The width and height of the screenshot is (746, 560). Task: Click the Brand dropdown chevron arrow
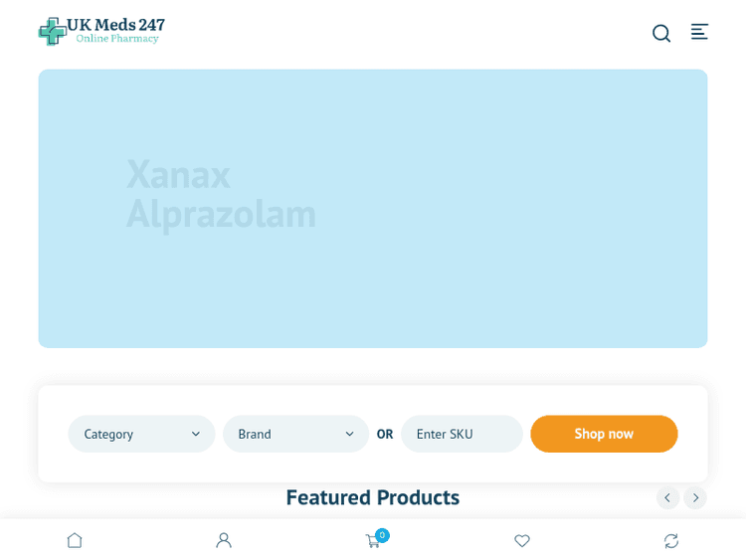[x=350, y=434]
